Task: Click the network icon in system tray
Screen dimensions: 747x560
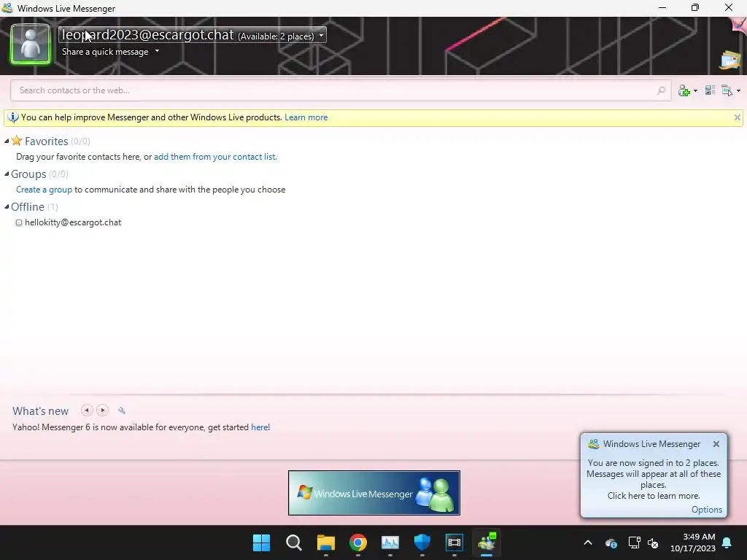Action: tap(634, 542)
